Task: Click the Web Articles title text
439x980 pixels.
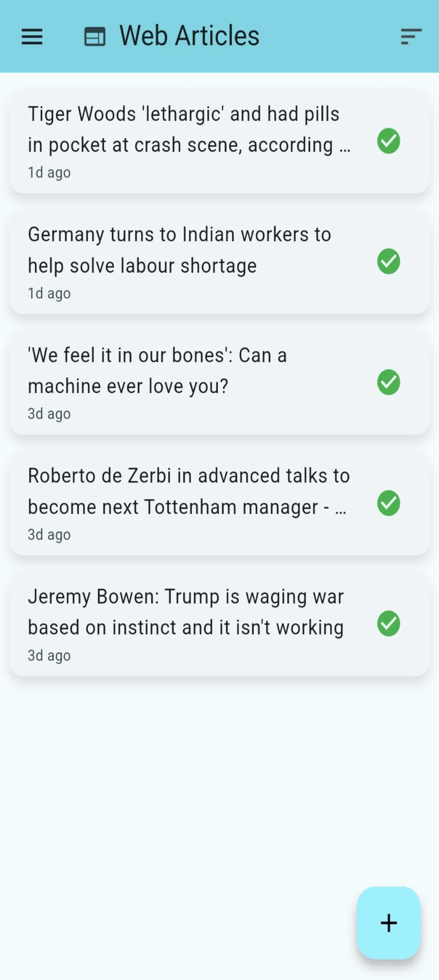Action: point(189,35)
